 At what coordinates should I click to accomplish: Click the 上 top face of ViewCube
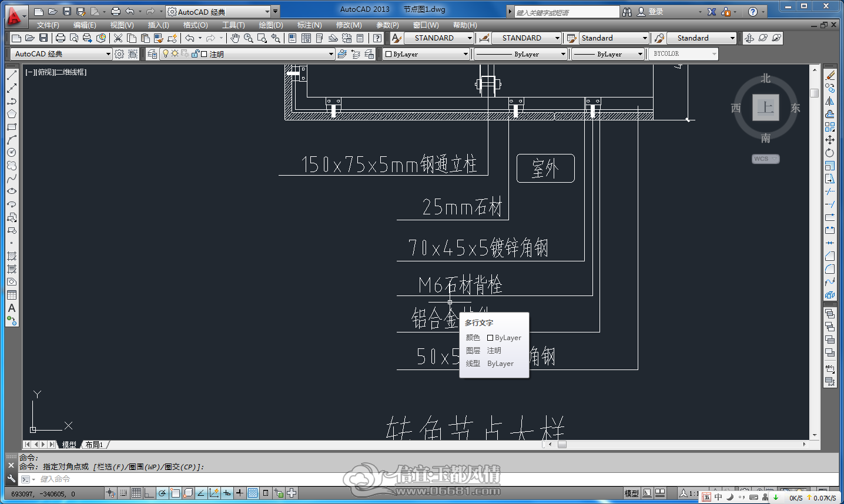[765, 107]
